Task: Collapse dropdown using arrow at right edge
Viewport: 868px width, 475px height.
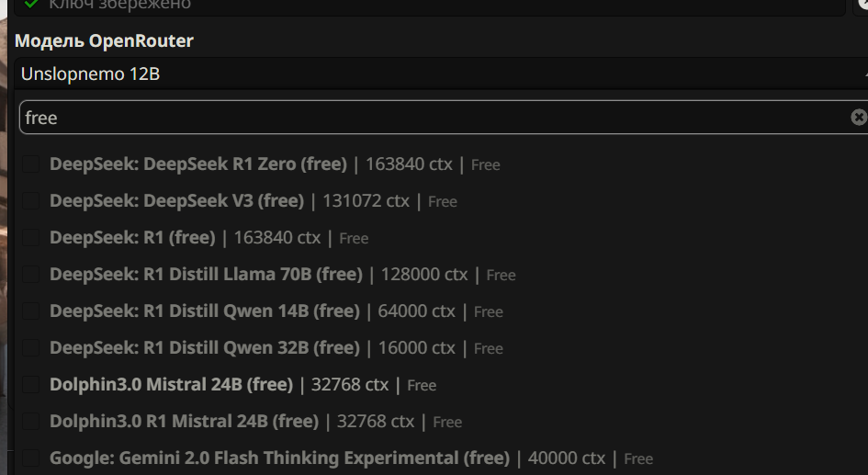Action: click(864, 74)
